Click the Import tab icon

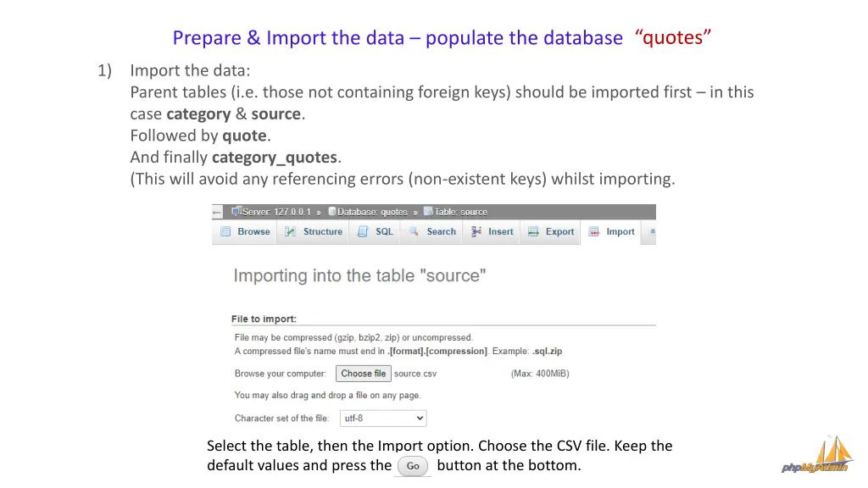(x=594, y=231)
